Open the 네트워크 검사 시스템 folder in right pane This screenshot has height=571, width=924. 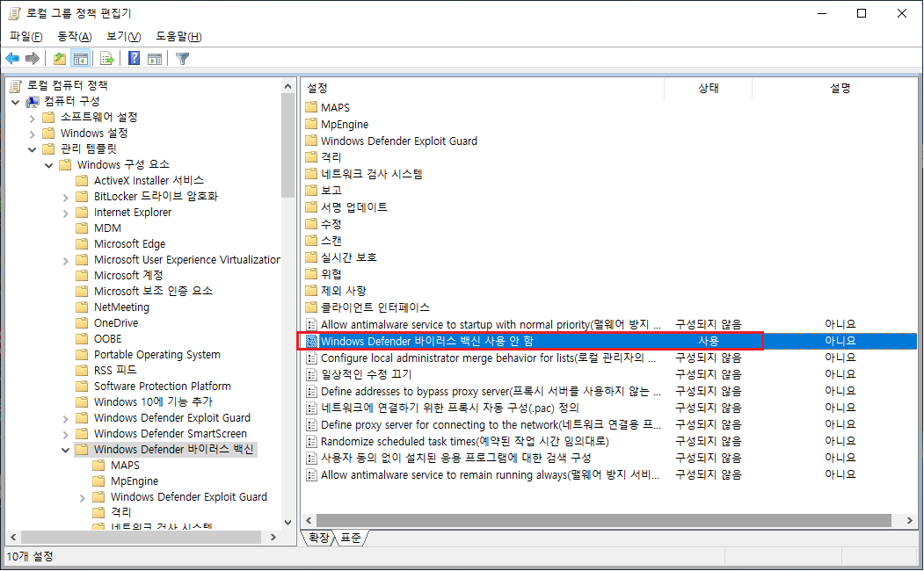372,174
